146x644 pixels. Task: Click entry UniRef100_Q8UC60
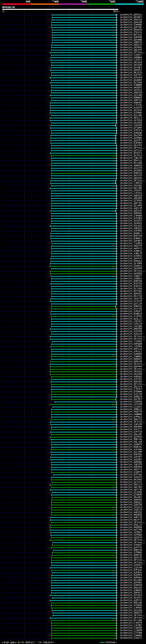point(131,211)
